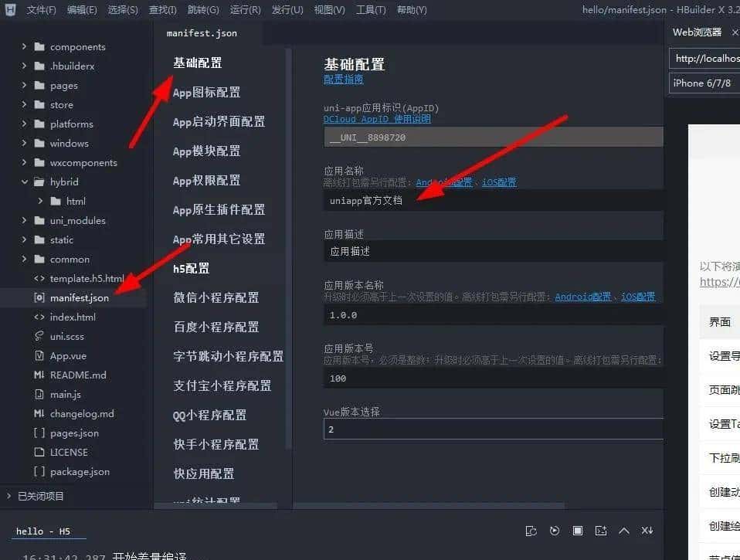
Task: Click the manifest.json file icon in the explorer
Action: (39, 297)
